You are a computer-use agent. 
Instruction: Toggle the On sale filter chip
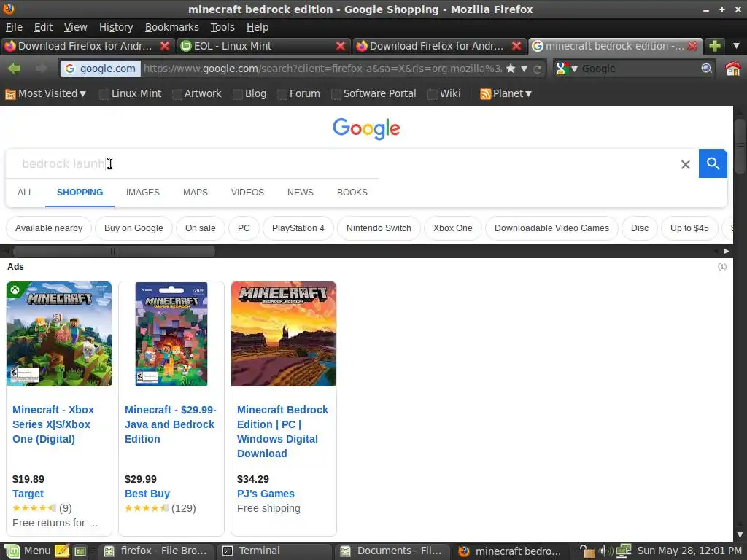pos(200,228)
